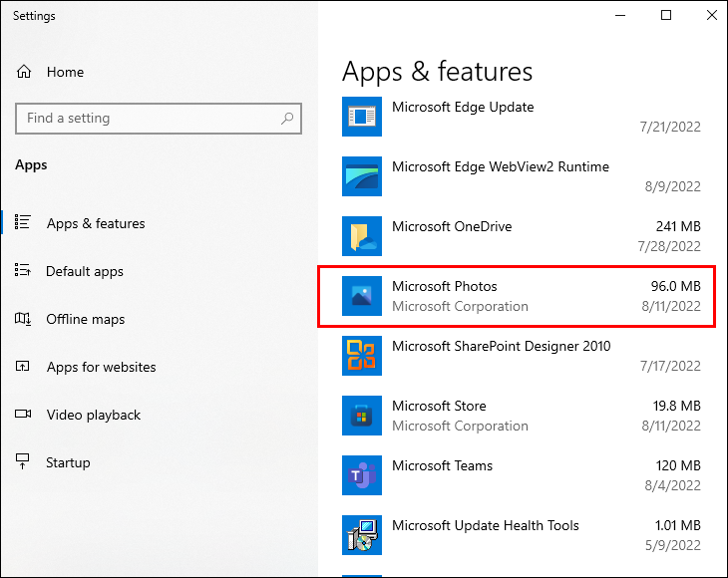The image size is (728, 578).
Task: Click the Microsoft OneDrive folder icon
Action: [x=362, y=236]
